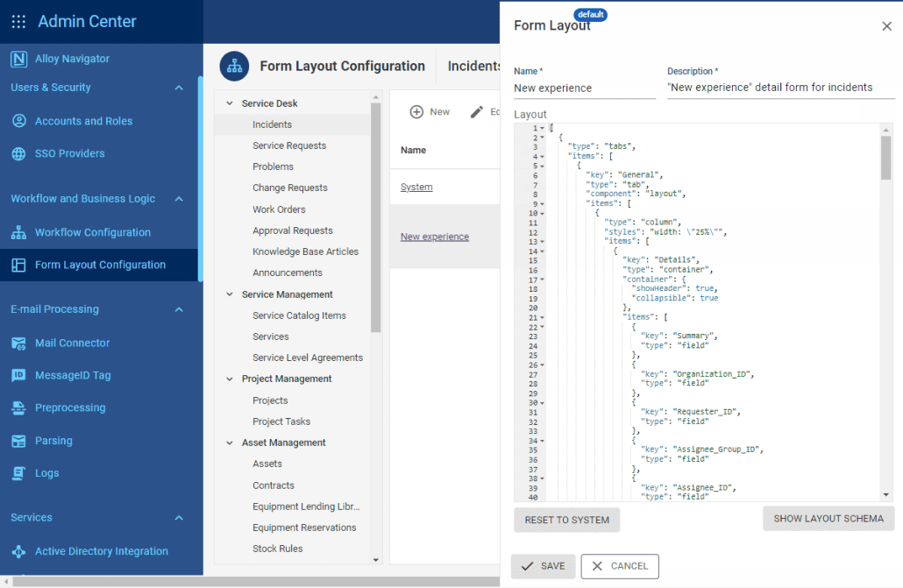Screen dimensions: 903x588
Task: Open the app launcher grid icon
Action: tap(18, 22)
